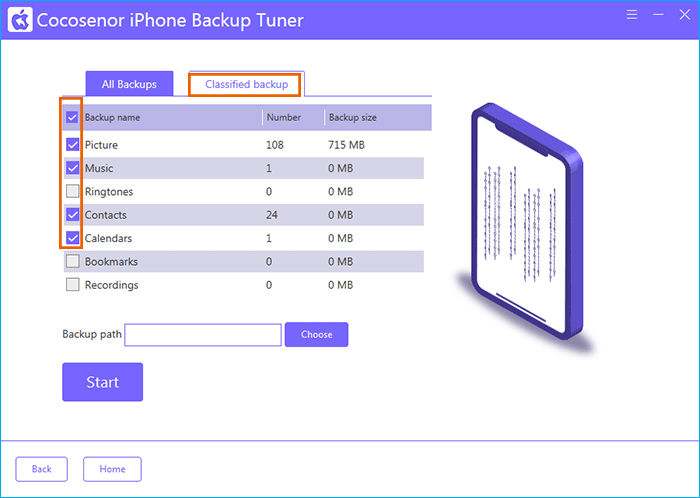Image resolution: width=700 pixels, height=498 pixels.
Task: Click the Backup name column header
Action: click(112, 117)
